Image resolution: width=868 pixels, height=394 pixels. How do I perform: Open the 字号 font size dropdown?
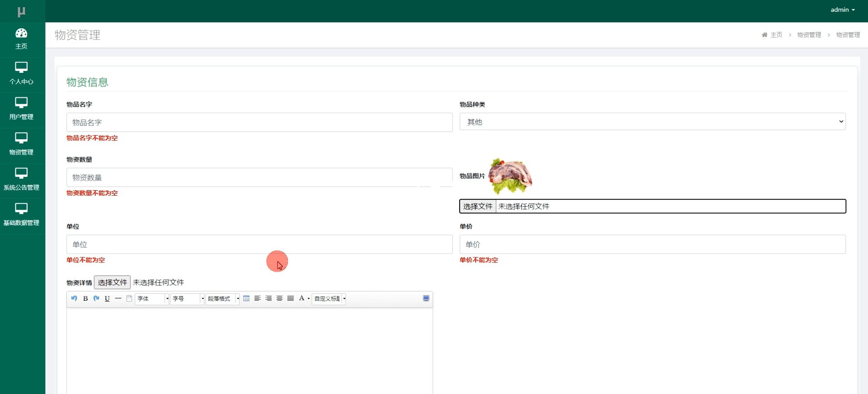(x=187, y=298)
